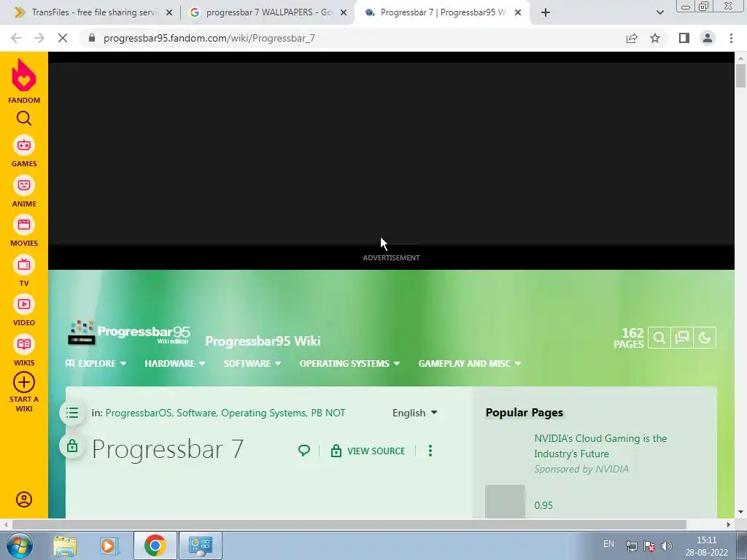The width and height of the screenshot is (747, 560).
Task: Open the Software category link
Action: 196,413
